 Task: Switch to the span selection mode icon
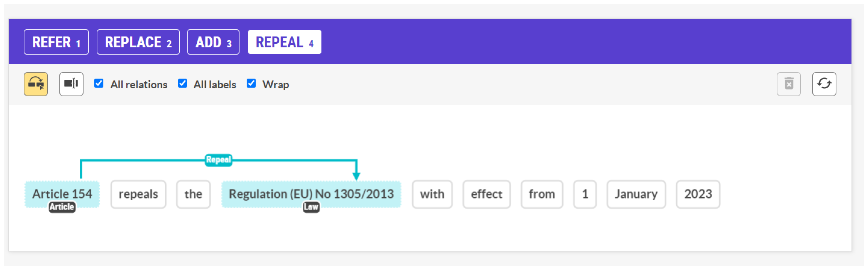click(x=71, y=84)
